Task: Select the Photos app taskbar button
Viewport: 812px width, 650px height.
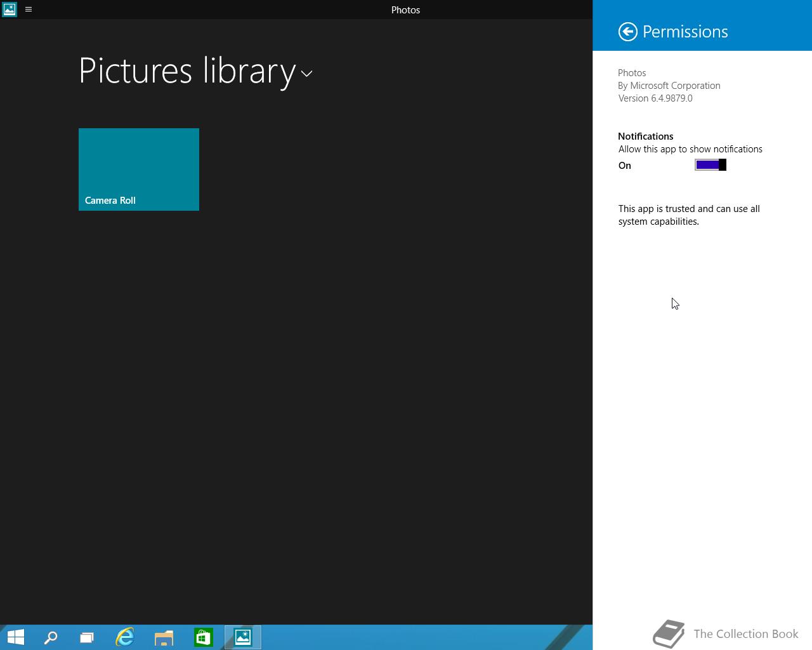Action: tap(243, 637)
